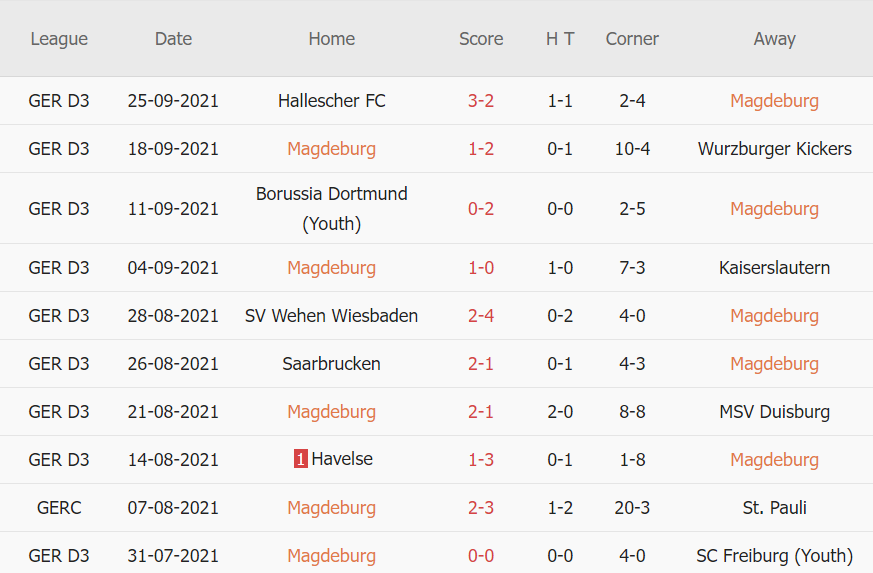Viewport: 873px width, 573px height.
Task: Open the Hallescher FC team link
Action: click(331, 101)
